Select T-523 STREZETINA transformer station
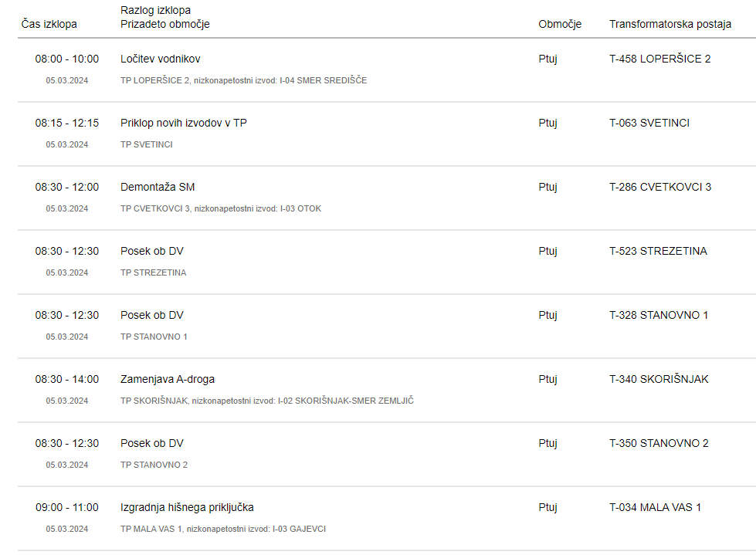 pos(658,251)
